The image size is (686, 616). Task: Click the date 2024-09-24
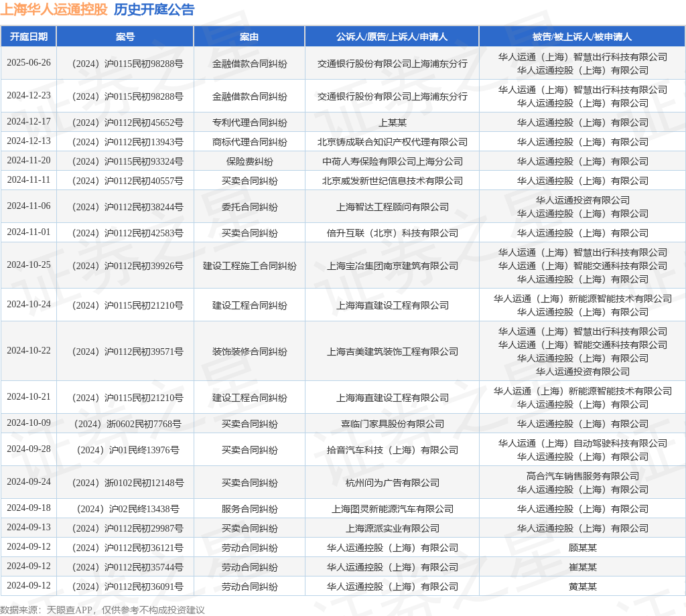29,482
